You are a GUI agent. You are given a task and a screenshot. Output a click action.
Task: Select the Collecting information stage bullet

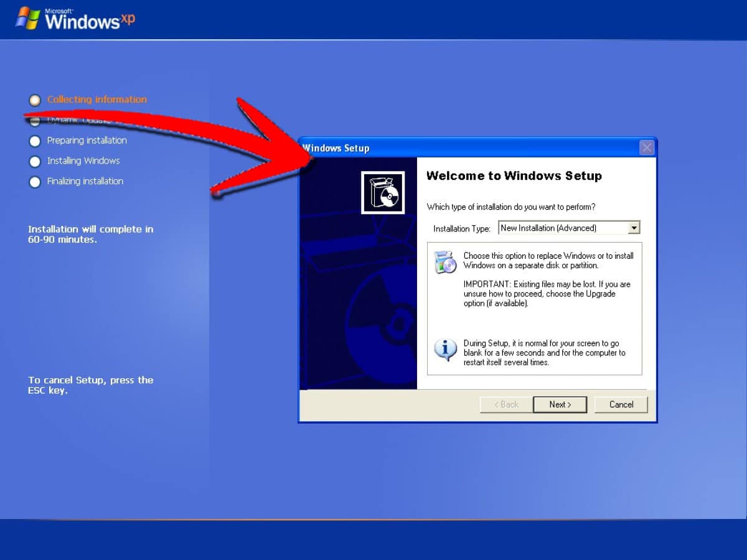tap(35, 100)
